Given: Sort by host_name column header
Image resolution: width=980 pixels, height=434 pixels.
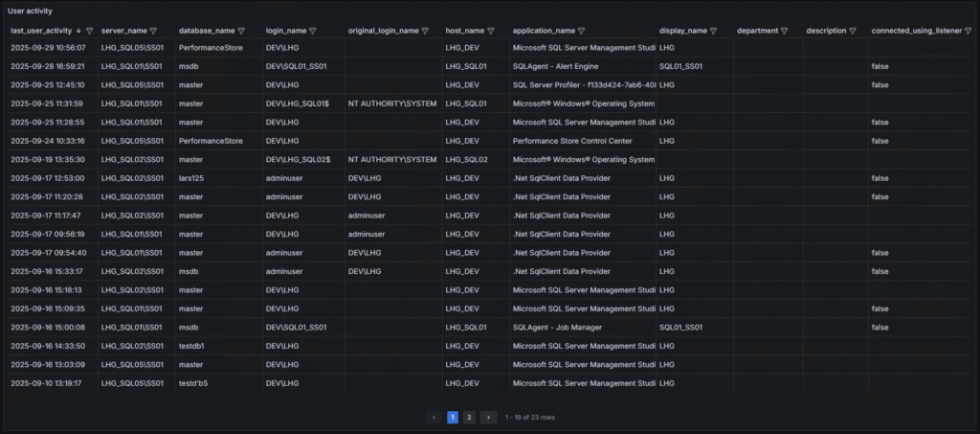Looking at the screenshot, I should 465,31.
